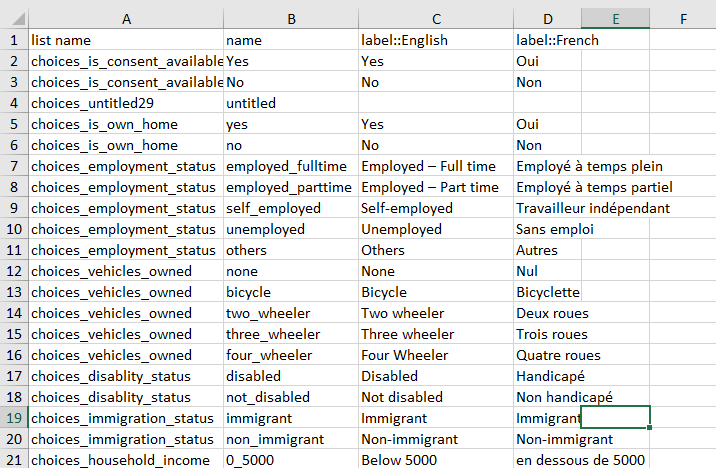Select the 'label::English' header cell

(x=435, y=40)
